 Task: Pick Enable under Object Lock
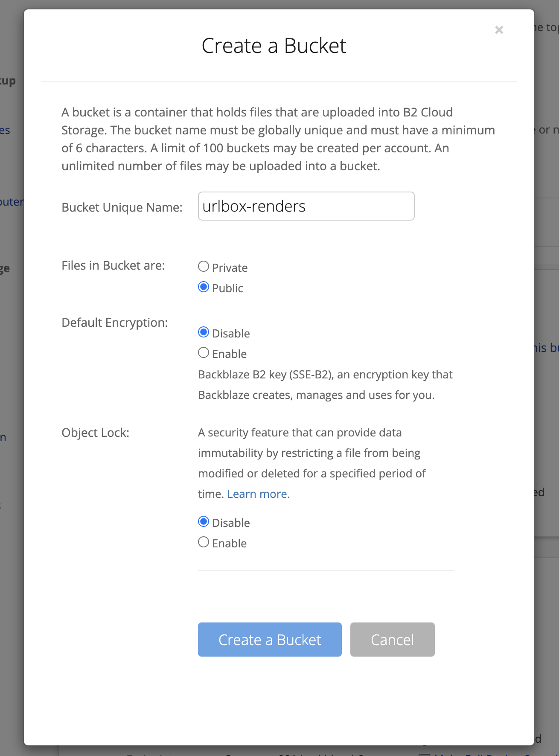[x=204, y=543]
